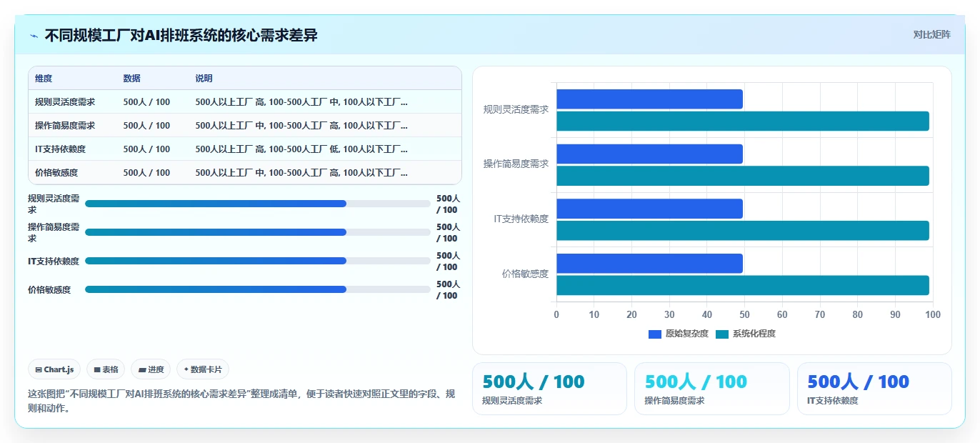The height and width of the screenshot is (443, 980).
Task: Select the IT支持依赖度 table row cell
Action: (x=60, y=149)
